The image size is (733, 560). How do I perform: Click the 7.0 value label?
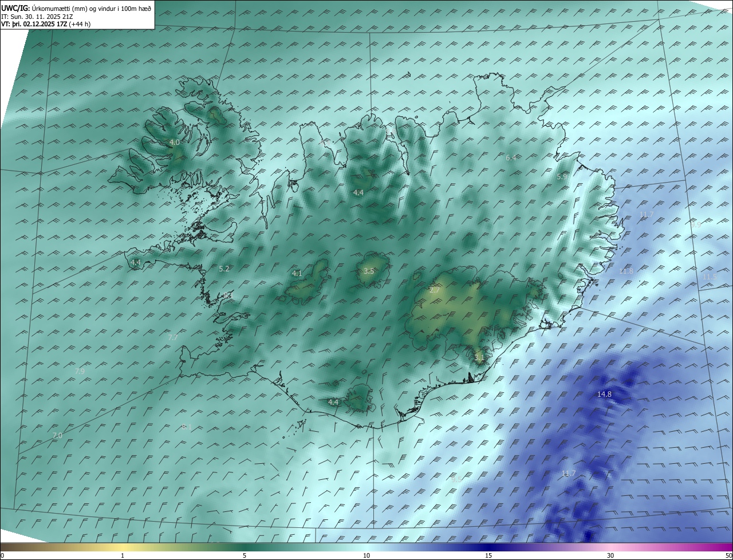click(57, 436)
